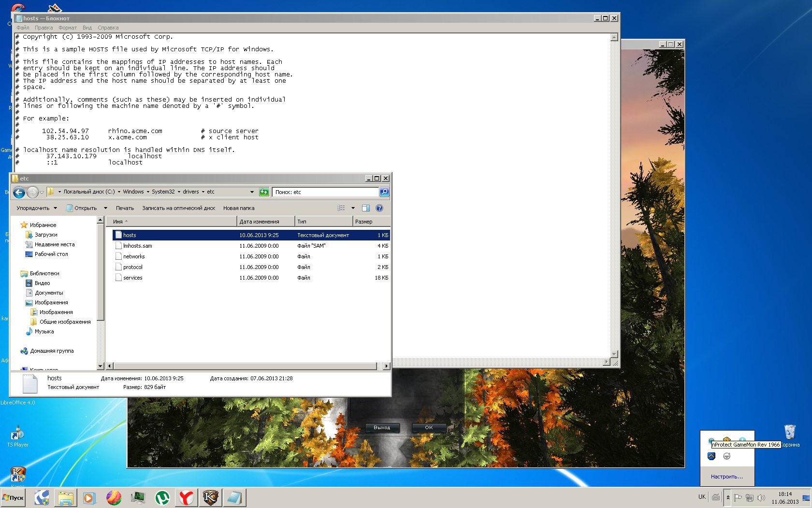This screenshot has height=508, width=812.
Task: Click volume speaker tray icon
Action: pyautogui.click(x=761, y=498)
